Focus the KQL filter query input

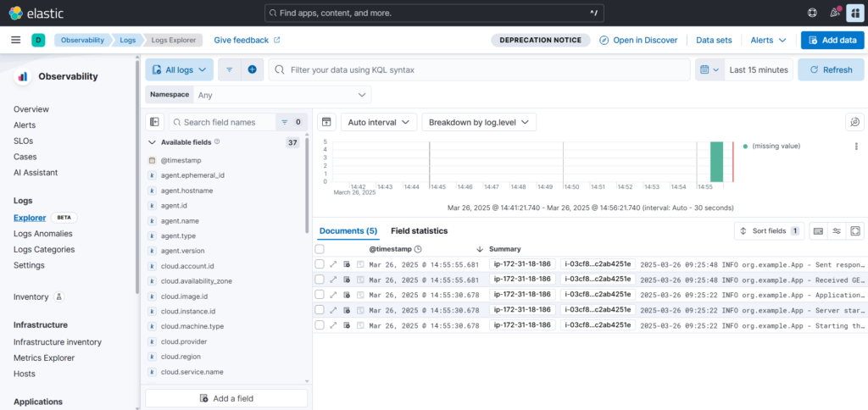pyautogui.click(x=480, y=69)
